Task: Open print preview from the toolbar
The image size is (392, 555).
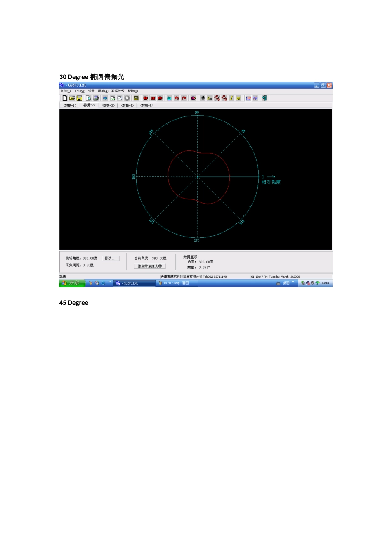Action: (x=88, y=98)
